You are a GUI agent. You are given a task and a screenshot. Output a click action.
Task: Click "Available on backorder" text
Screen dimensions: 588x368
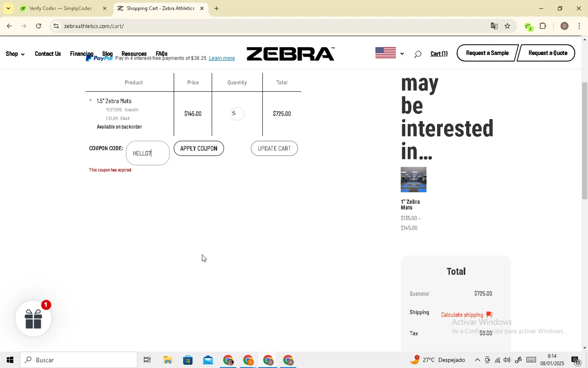click(120, 127)
